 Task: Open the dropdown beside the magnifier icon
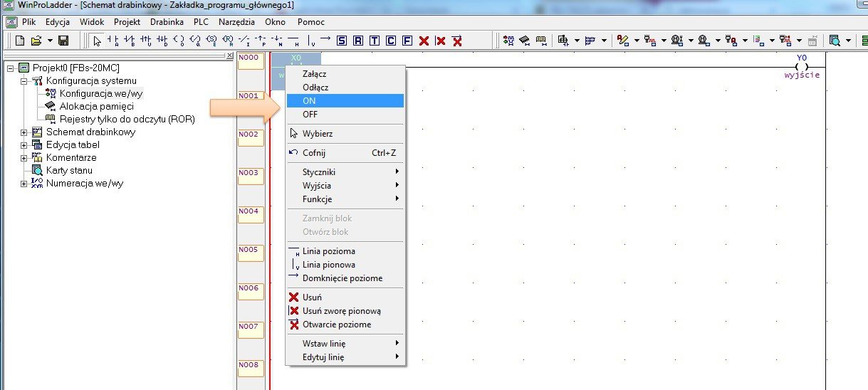pyautogui.click(x=848, y=41)
